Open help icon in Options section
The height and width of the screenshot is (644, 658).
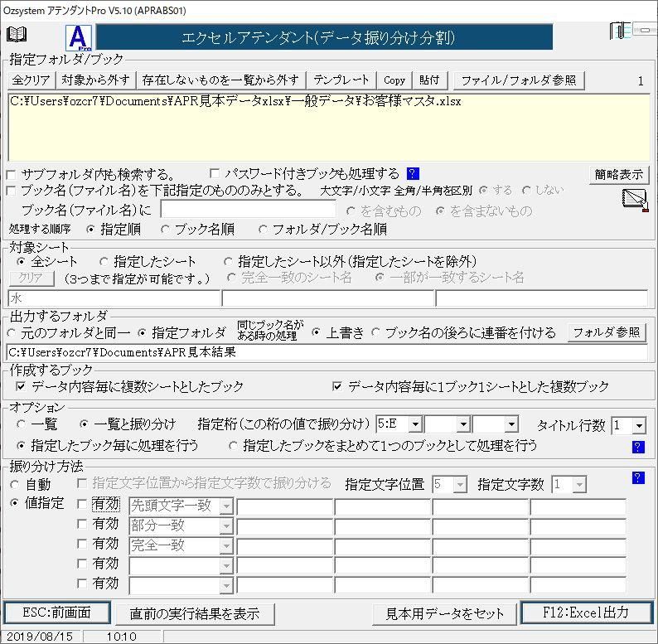(638, 447)
